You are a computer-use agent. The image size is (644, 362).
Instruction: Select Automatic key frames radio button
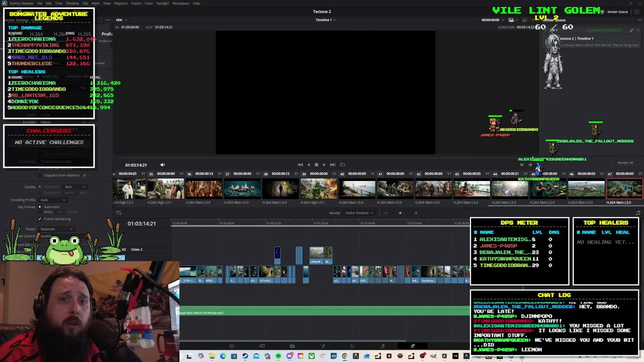coord(40,207)
